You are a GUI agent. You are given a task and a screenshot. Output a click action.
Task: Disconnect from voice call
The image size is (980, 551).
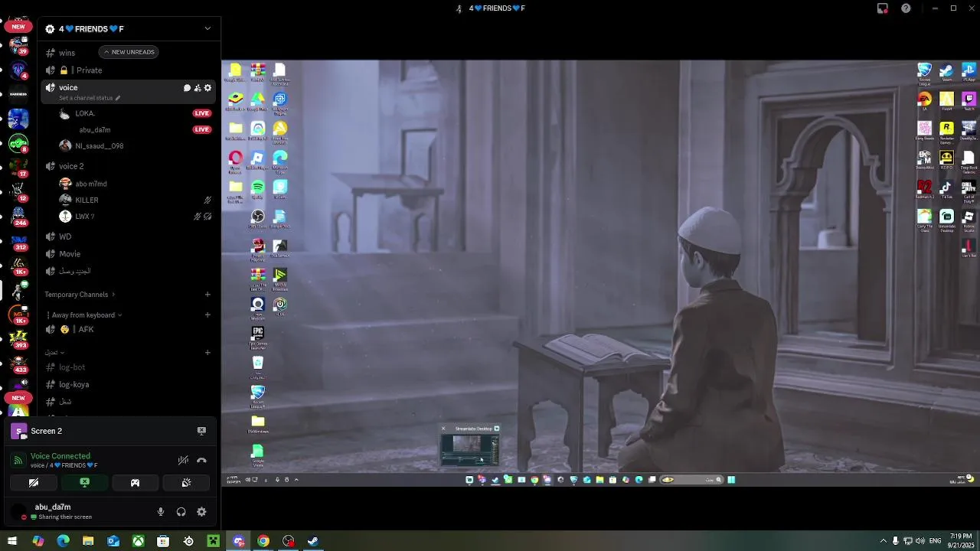pos(201,461)
